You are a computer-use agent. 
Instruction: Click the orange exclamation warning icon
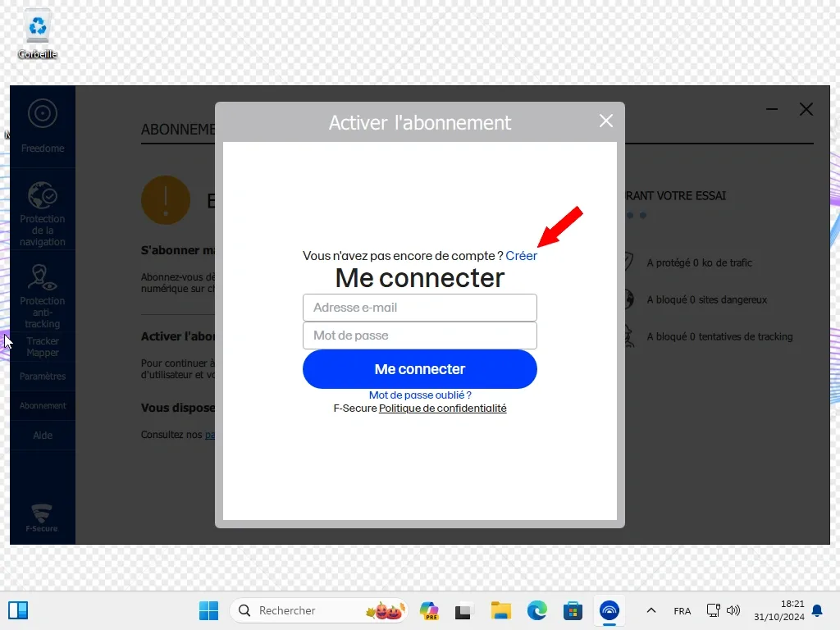[166, 200]
